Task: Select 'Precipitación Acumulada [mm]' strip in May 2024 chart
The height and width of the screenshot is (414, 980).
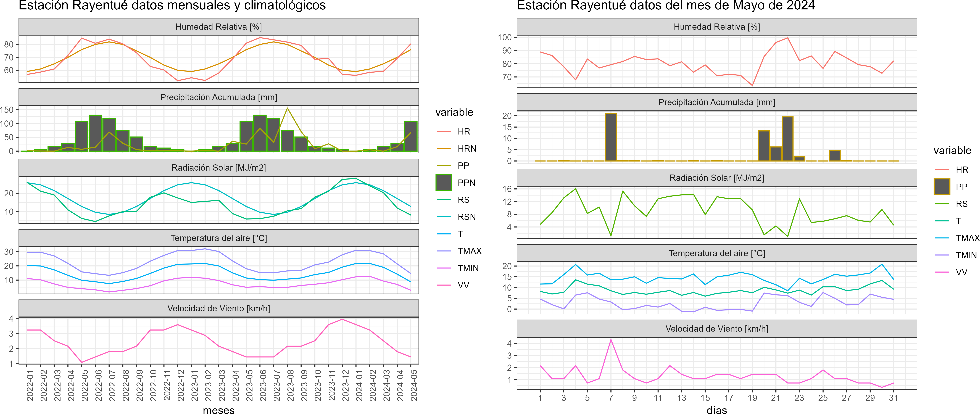Action: [717, 102]
